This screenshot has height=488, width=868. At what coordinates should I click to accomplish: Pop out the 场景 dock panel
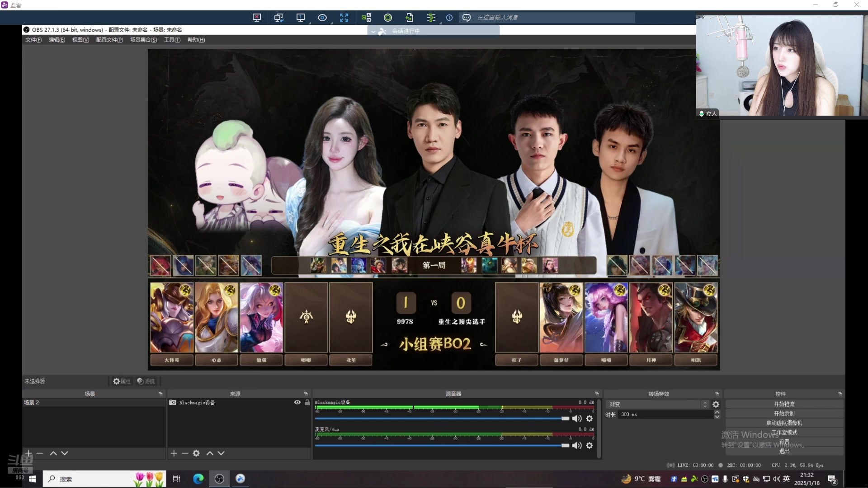click(160, 394)
